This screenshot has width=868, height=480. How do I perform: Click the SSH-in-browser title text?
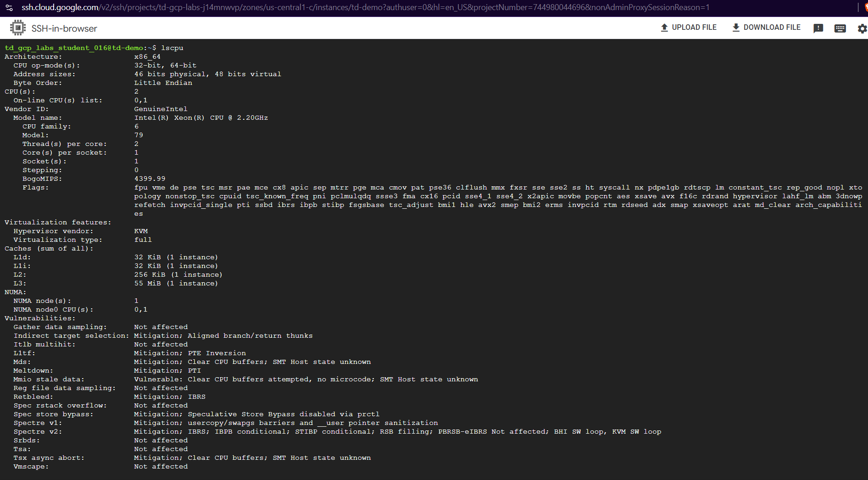coord(64,28)
